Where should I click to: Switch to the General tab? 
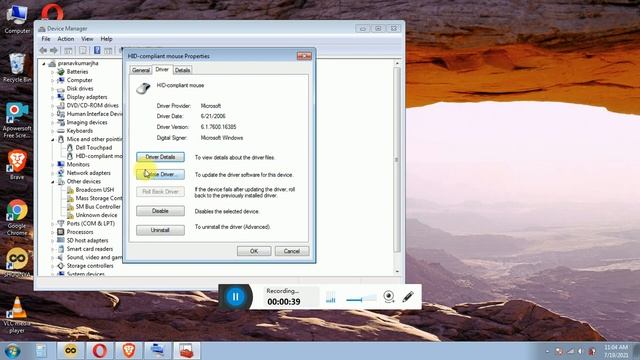[x=141, y=70]
